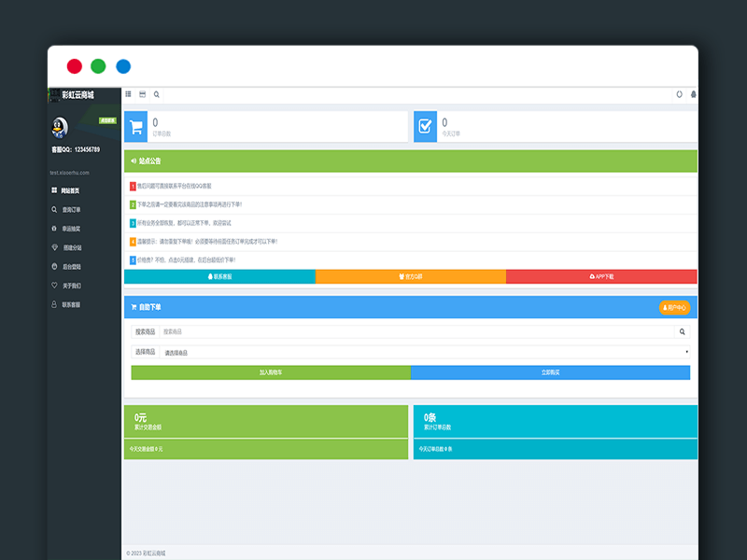Click the card view icon in top toolbar
This screenshot has width=747, height=560.
pos(143,94)
